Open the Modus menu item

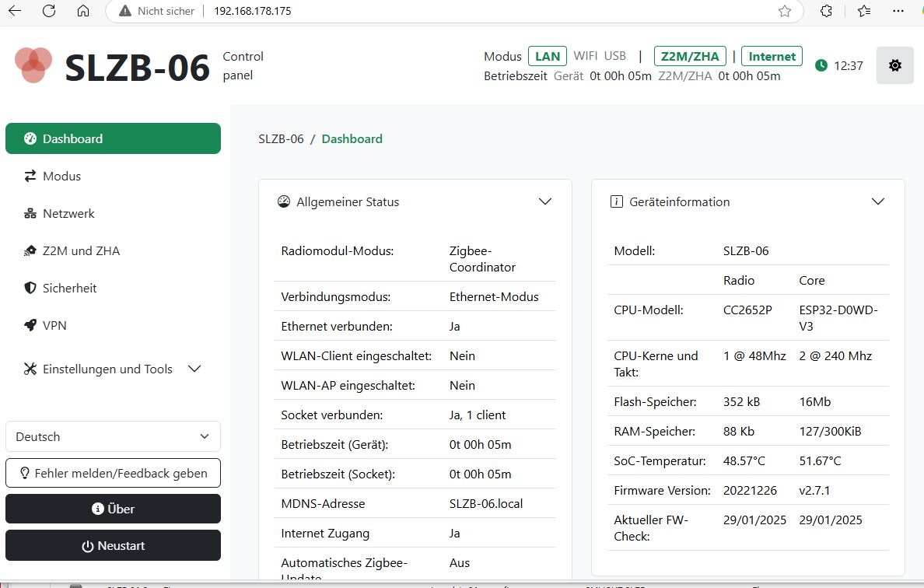click(x=113, y=176)
